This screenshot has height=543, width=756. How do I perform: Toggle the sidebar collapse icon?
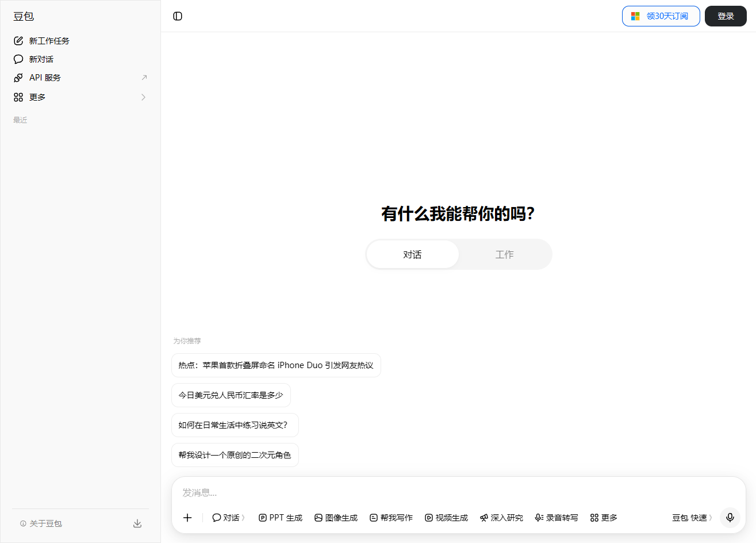178,16
